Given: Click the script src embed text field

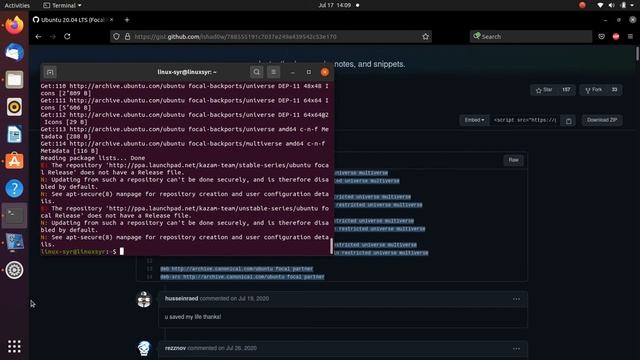Looking at the screenshot, I should 525,120.
